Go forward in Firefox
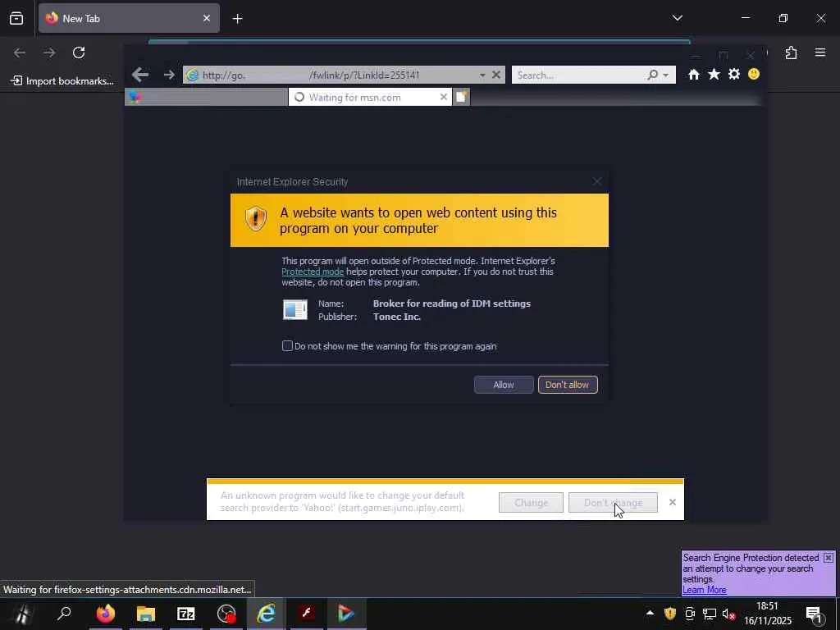The height and width of the screenshot is (630, 840). click(49, 52)
